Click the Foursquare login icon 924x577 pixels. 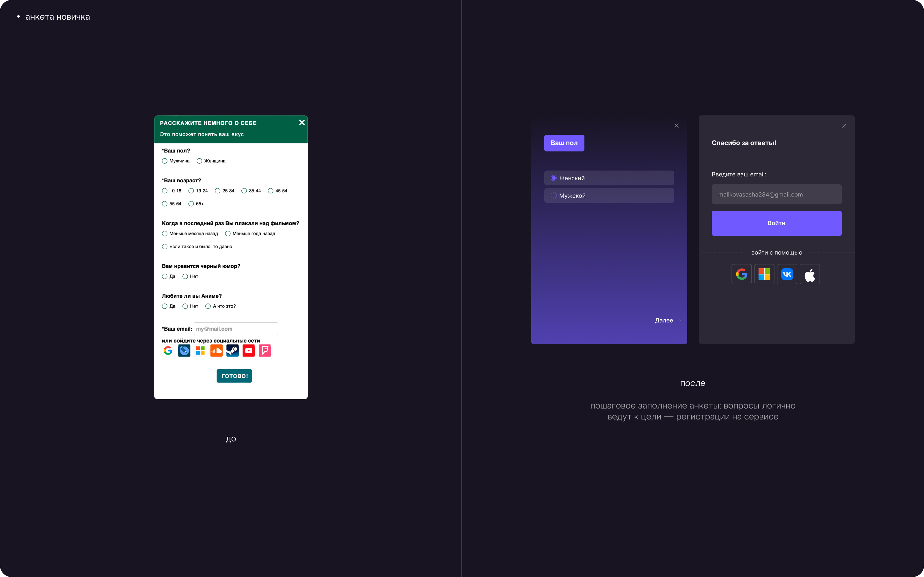264,350
